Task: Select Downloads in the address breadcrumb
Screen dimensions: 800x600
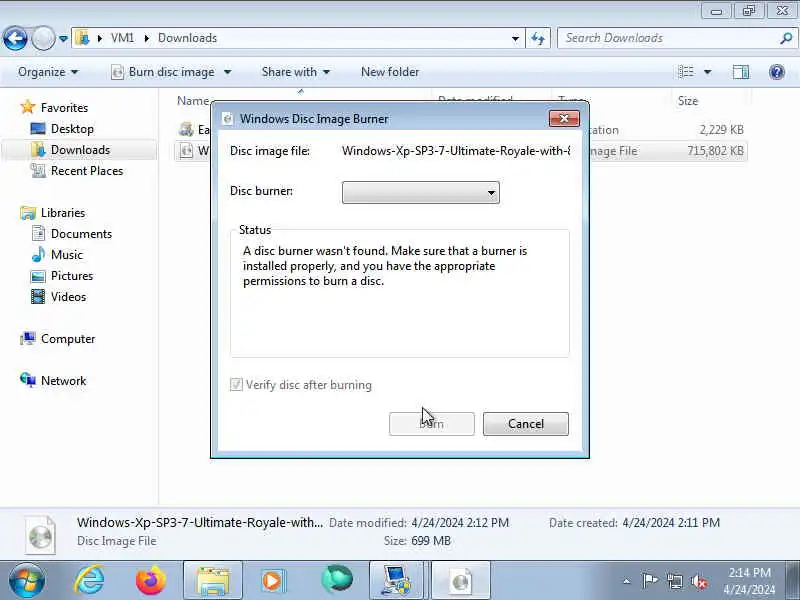Action: point(187,38)
